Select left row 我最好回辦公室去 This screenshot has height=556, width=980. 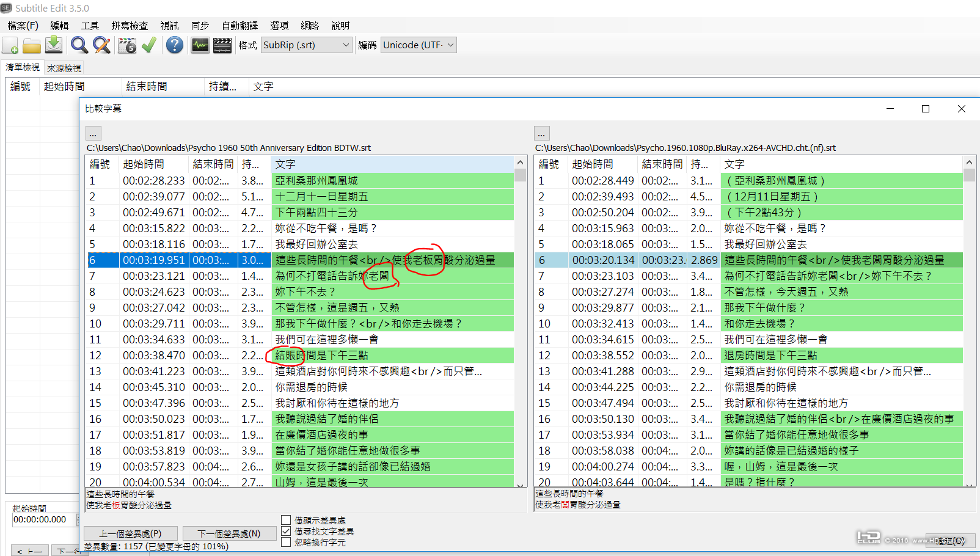301,244
